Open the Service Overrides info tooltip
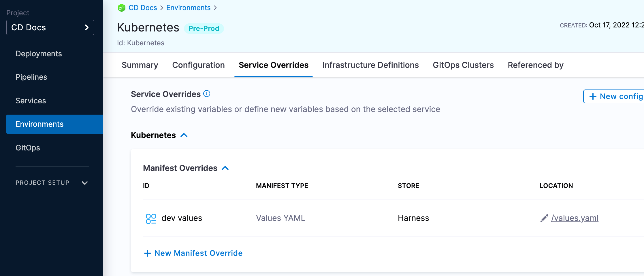The width and height of the screenshot is (644, 276). point(206,94)
